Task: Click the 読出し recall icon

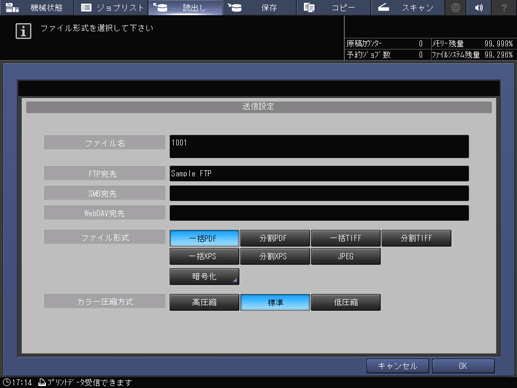Action: pyautogui.click(x=160, y=7)
